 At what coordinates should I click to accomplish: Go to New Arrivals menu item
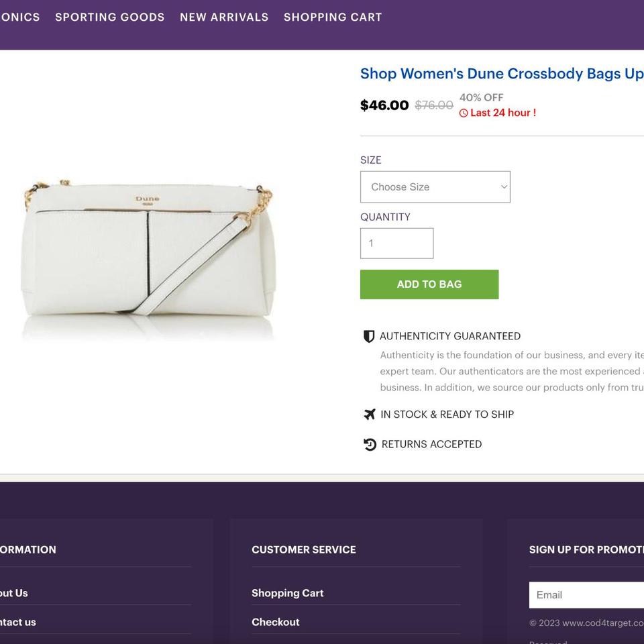click(x=224, y=17)
